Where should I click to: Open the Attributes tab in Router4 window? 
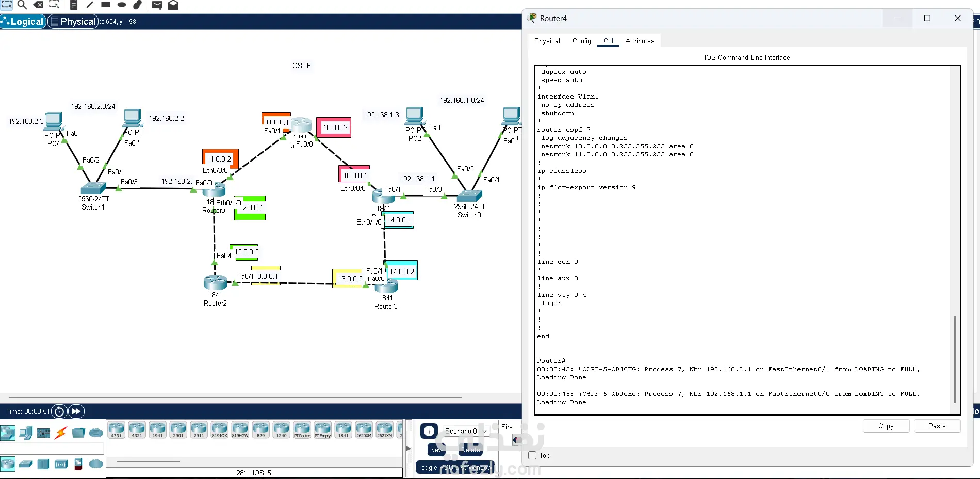(x=640, y=41)
